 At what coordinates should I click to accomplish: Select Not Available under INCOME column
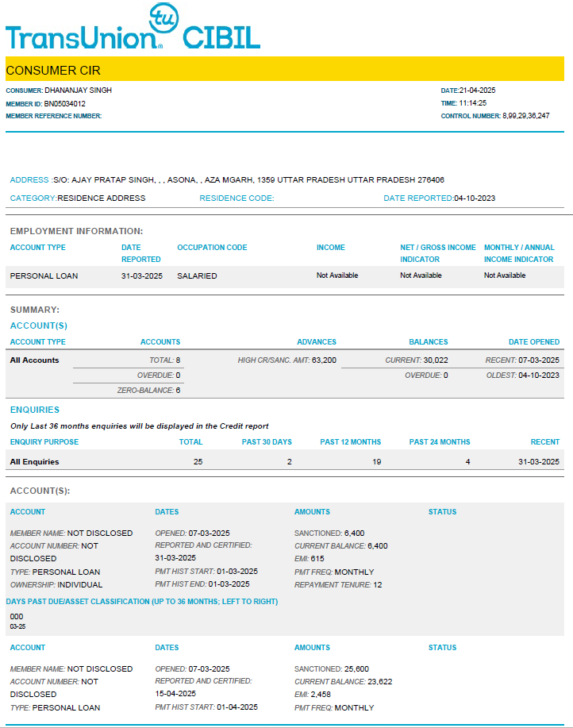pos(337,275)
